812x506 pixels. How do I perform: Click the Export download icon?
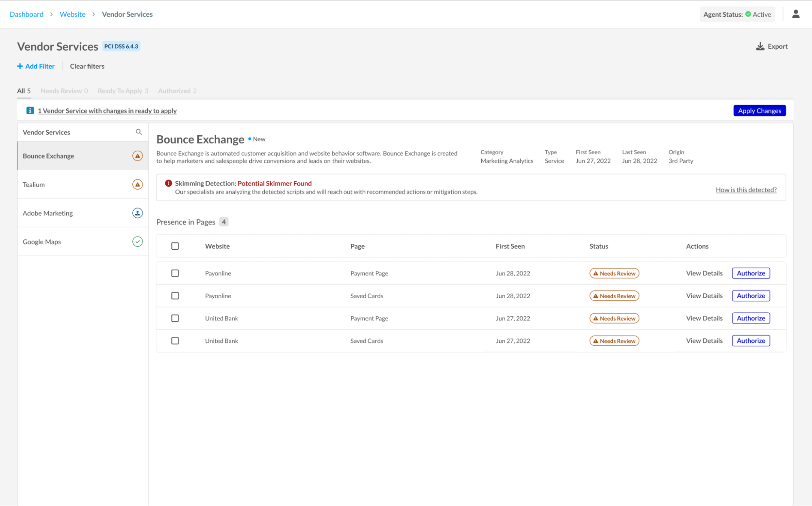759,46
